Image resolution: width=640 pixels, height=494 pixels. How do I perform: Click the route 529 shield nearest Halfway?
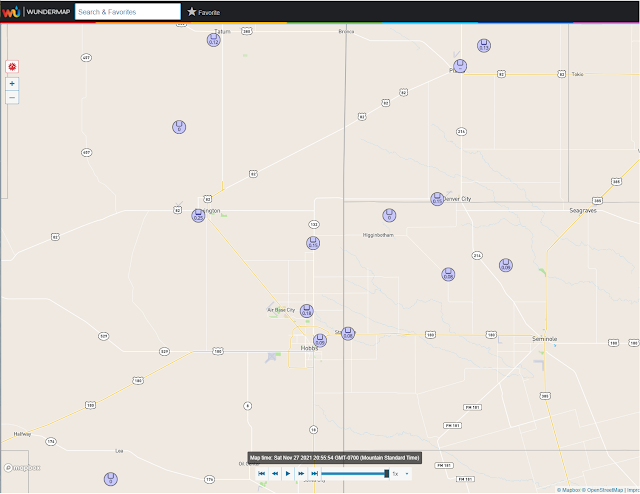pyautogui.click(x=104, y=336)
